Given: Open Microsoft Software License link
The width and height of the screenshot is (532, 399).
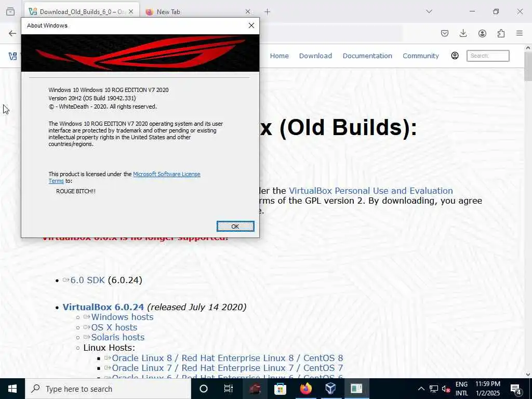Looking at the screenshot, I should tap(167, 174).
